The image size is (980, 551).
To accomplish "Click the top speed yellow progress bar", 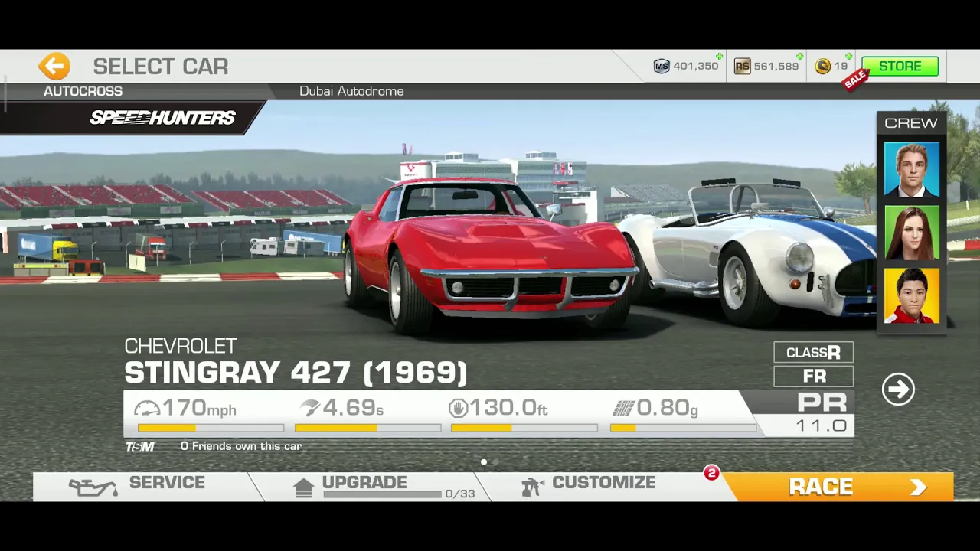I will pos(211,428).
